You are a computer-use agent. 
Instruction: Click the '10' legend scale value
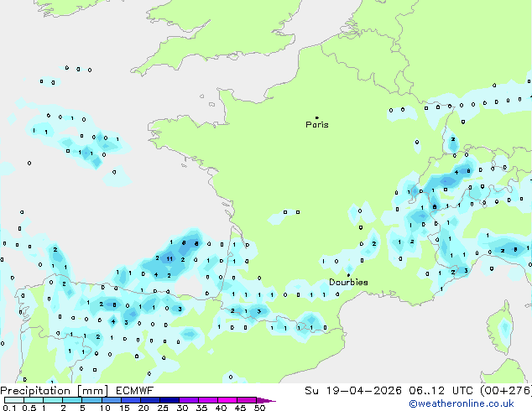point(105,408)
